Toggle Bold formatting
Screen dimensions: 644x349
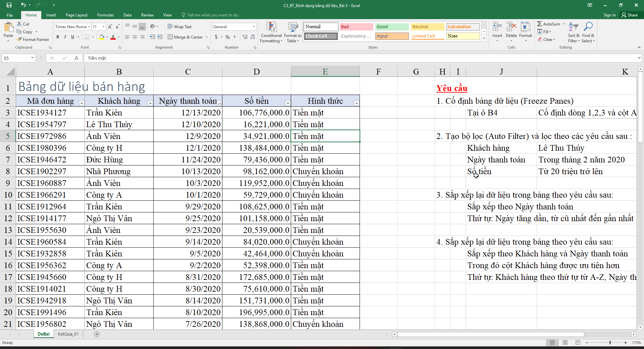tap(58, 37)
